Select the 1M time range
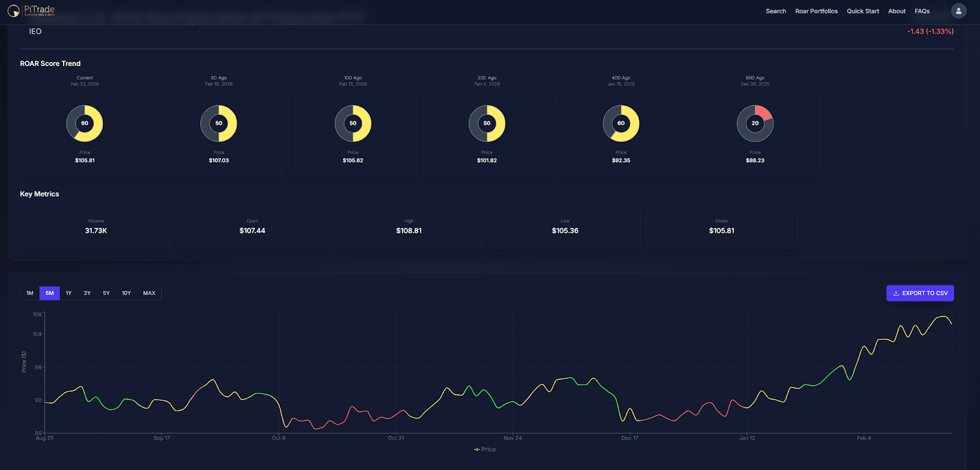The height and width of the screenshot is (470, 980). click(x=30, y=293)
